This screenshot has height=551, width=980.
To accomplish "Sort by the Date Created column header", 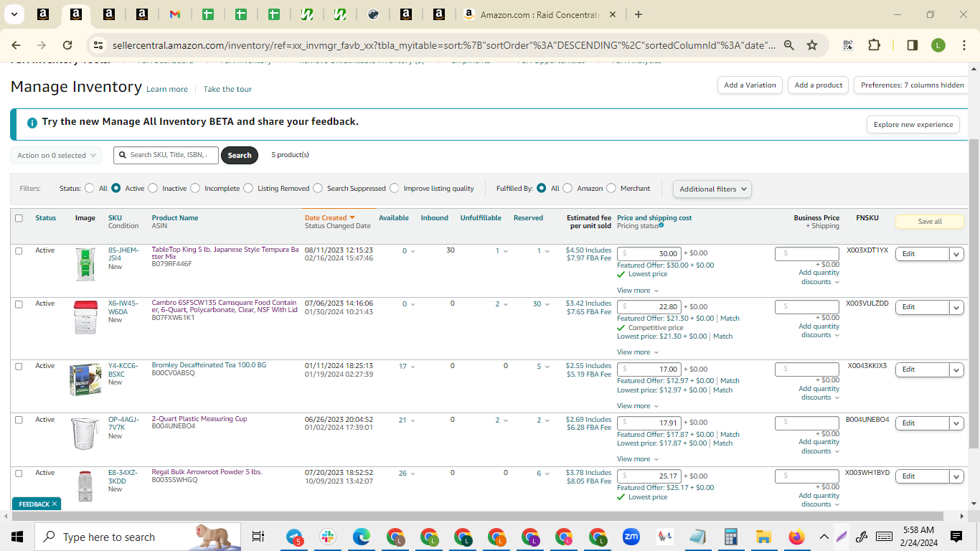I will click(330, 218).
